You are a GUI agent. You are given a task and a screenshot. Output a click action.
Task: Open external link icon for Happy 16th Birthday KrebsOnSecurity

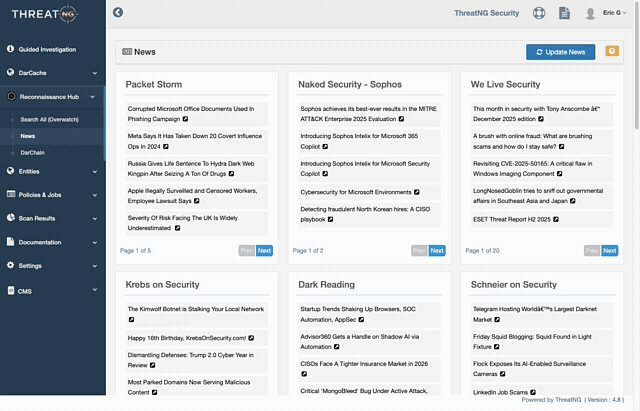(251, 338)
